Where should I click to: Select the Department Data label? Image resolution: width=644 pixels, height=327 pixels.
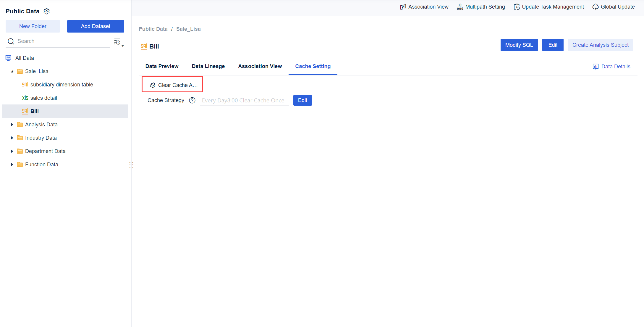click(45, 151)
